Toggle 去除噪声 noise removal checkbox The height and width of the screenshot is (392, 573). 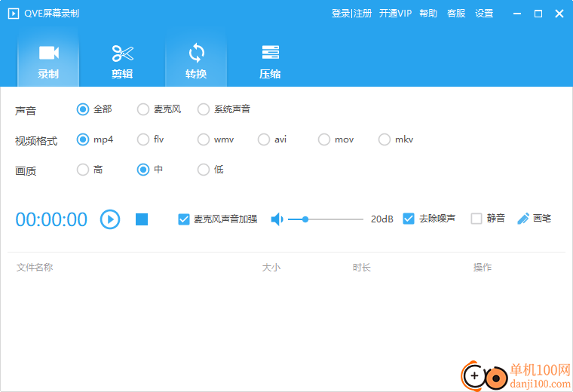click(x=409, y=219)
